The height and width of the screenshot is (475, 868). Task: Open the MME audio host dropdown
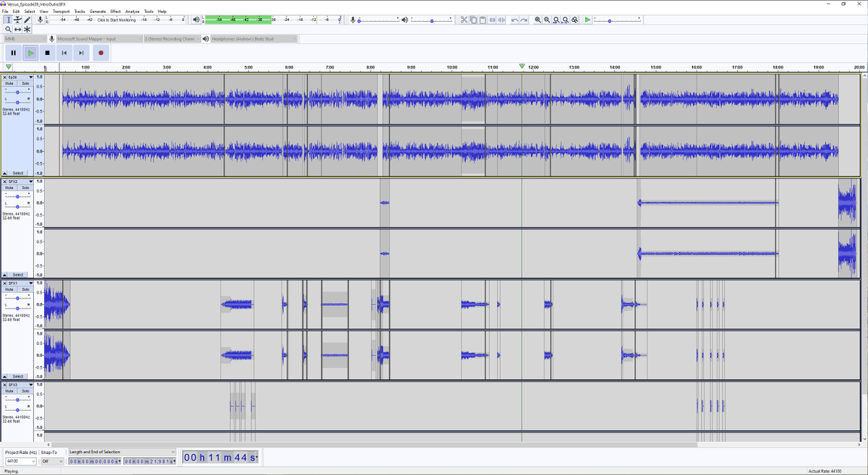25,38
